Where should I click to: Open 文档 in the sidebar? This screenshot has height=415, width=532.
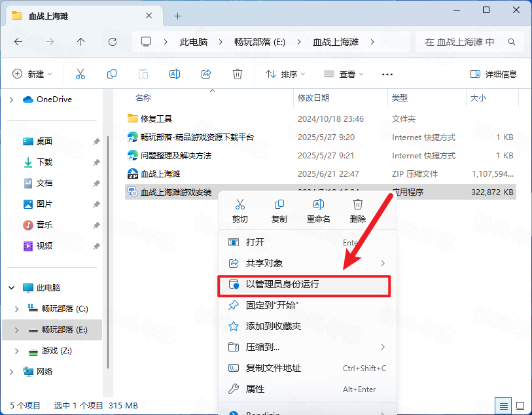[44, 183]
